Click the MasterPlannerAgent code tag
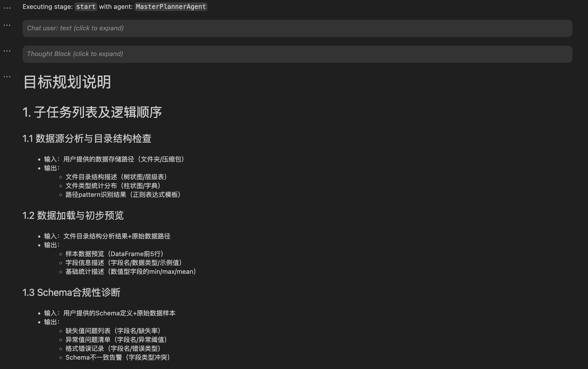The height and width of the screenshot is (369, 588). (x=171, y=7)
